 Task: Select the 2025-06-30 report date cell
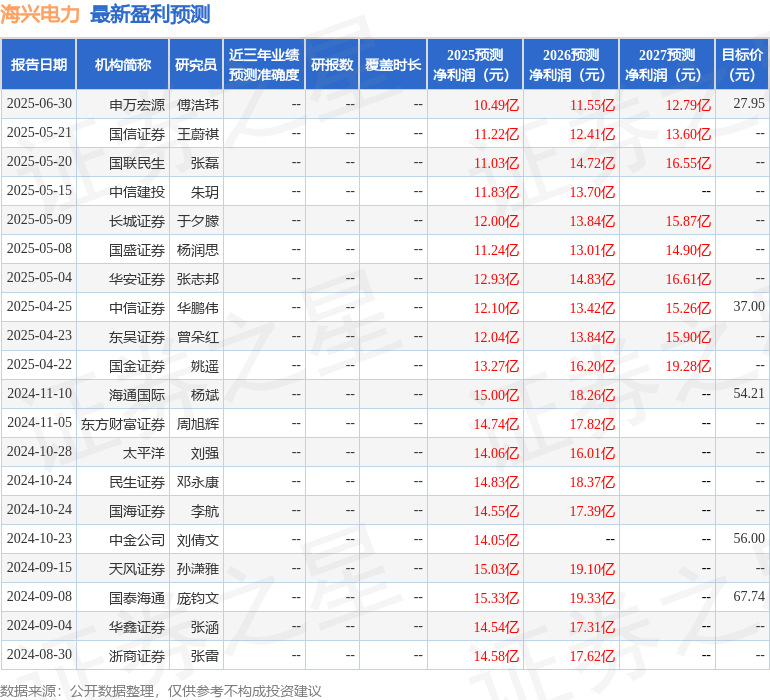click(x=39, y=104)
